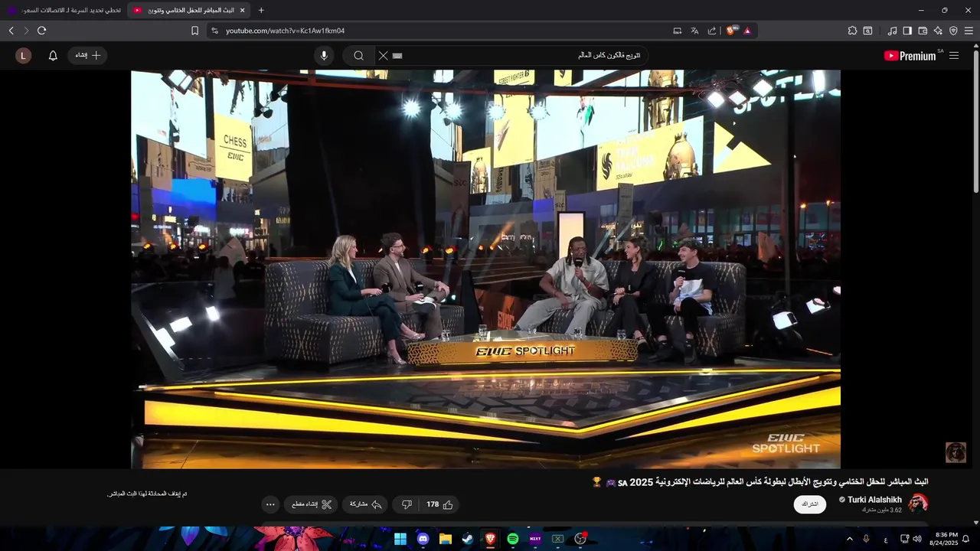Open Spotify from the taskbar
The width and height of the screenshot is (980, 551).
(x=513, y=539)
